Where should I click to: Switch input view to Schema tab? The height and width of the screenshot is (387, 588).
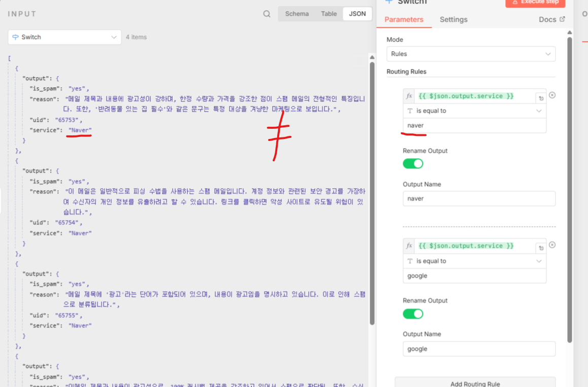[297, 14]
